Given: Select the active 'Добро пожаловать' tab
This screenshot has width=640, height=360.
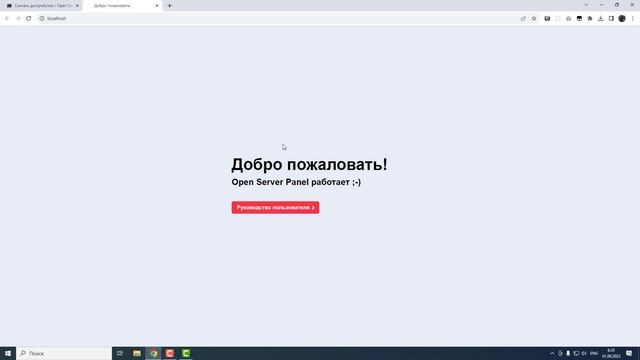Looking at the screenshot, I should click(121, 6).
